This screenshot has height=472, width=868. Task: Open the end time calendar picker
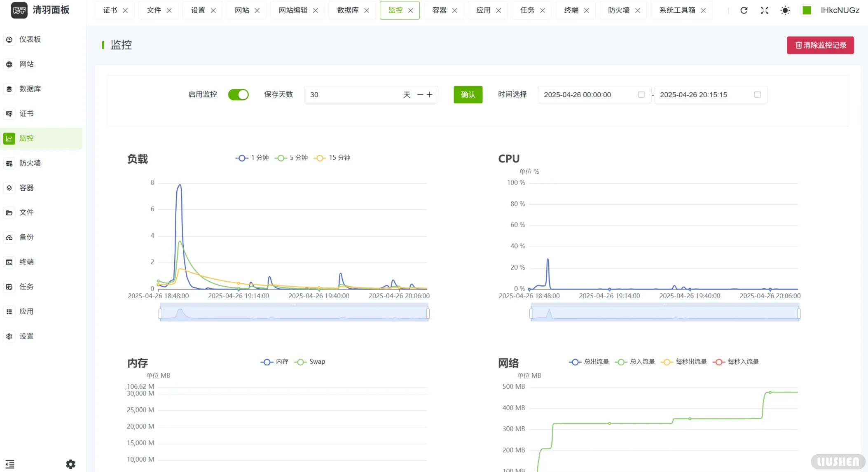tap(757, 94)
